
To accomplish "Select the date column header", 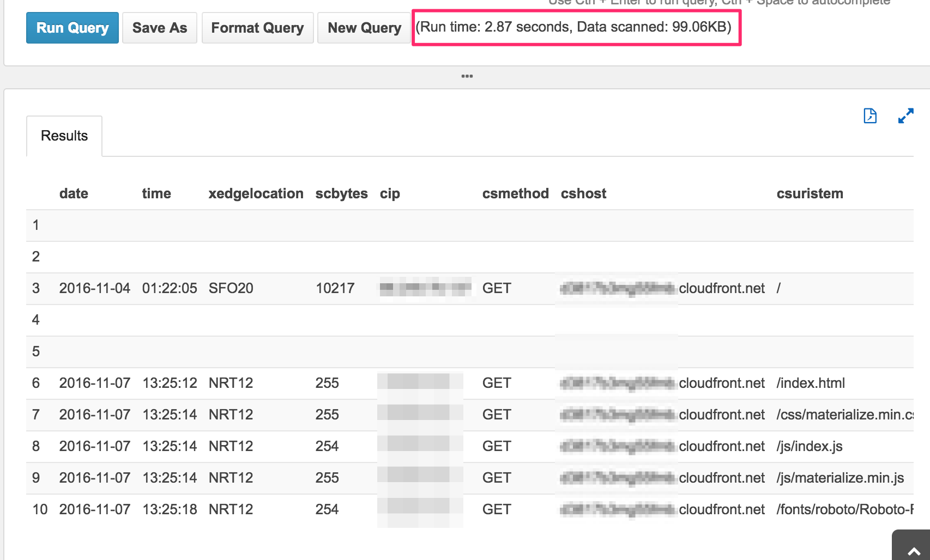I will [73, 193].
